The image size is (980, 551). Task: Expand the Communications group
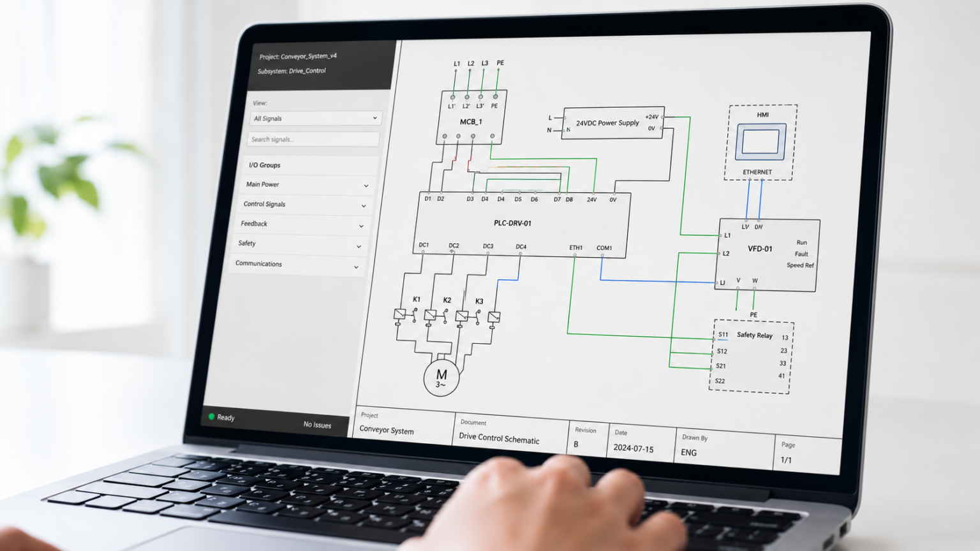point(297,265)
